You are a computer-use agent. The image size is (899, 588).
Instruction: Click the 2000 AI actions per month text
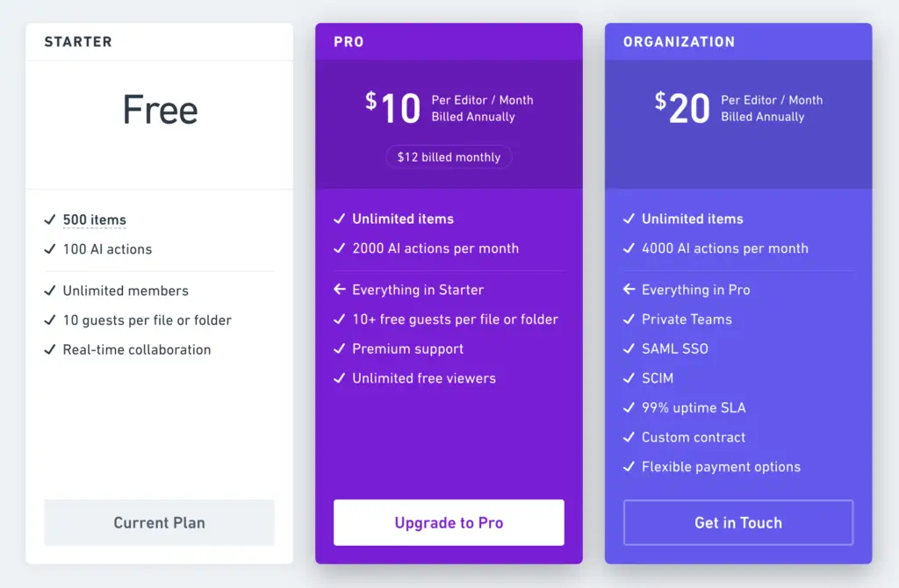(x=435, y=248)
